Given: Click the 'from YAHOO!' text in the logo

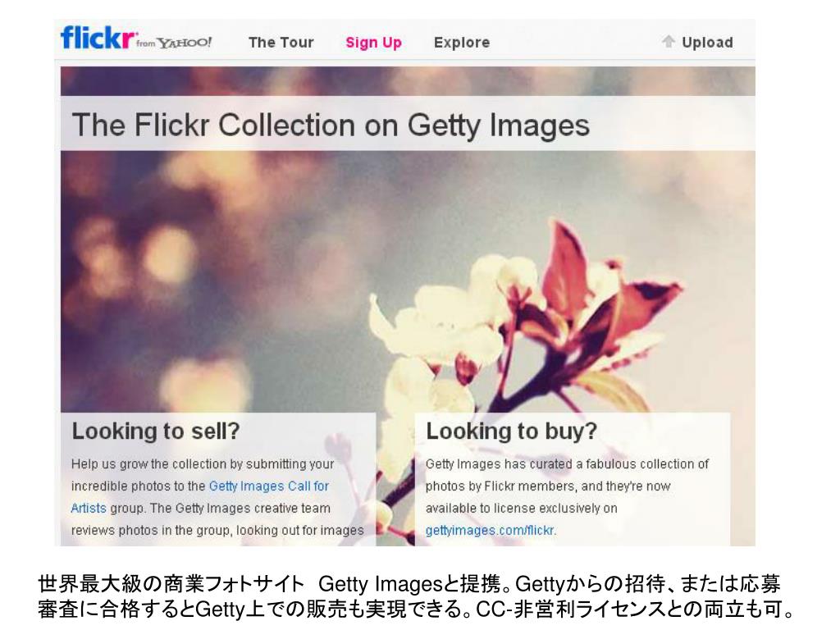Looking at the screenshot, I should click(x=174, y=43).
